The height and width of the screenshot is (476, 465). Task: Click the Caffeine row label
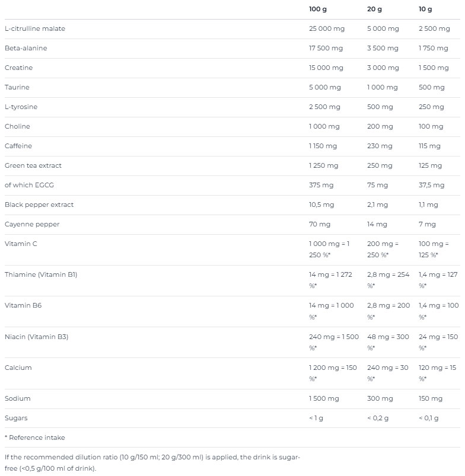[18, 146]
